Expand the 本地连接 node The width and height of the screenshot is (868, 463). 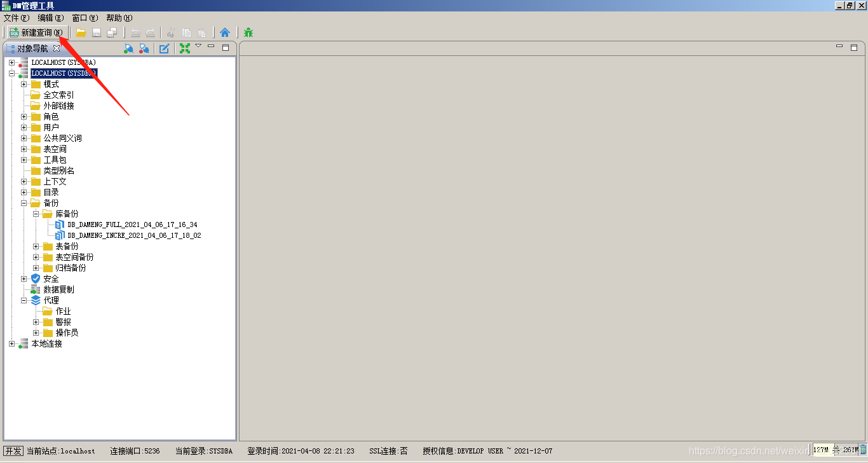click(x=11, y=343)
